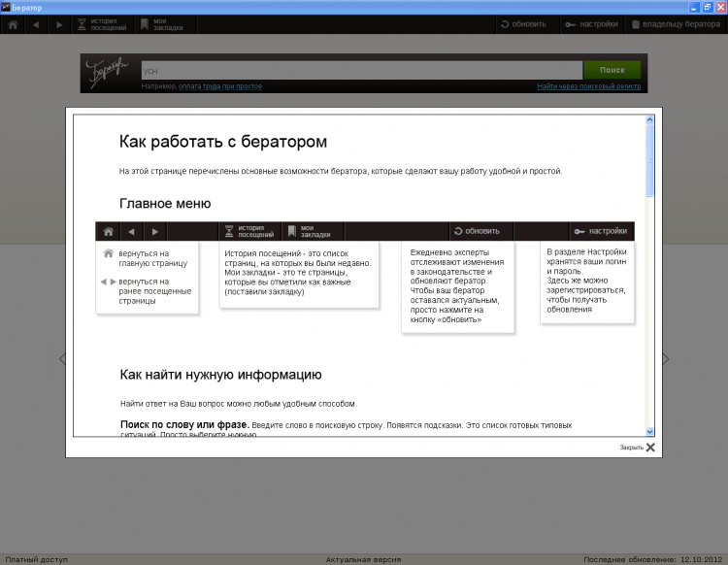Image resolution: width=728 pixels, height=565 pixels.
Task: Click status text Последнее обновление: 12.10.2012
Action: point(653,559)
